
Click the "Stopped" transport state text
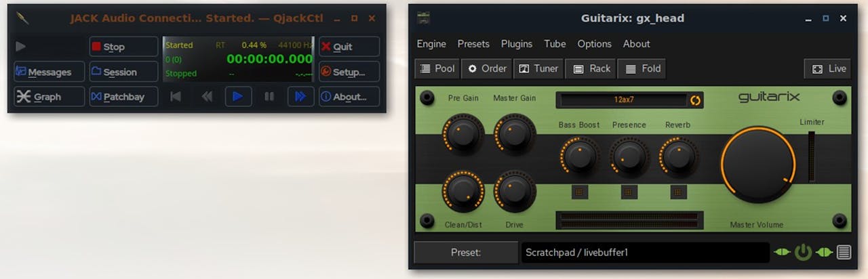(181, 74)
